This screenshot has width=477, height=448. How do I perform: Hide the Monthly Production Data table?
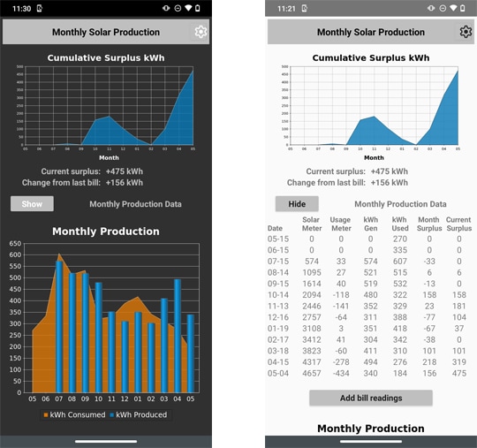tap(297, 203)
